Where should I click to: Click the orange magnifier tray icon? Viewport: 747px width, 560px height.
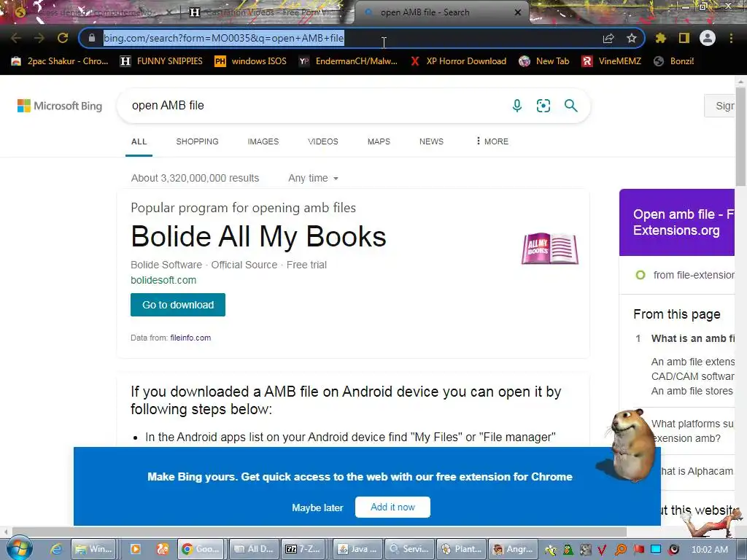tap(620, 550)
